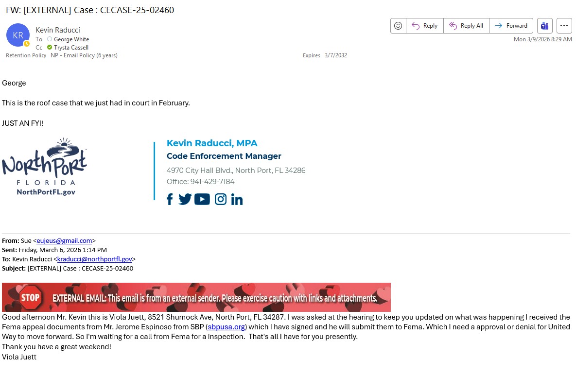576x392 pixels.
Task: Open the LinkedIn icon in signature
Action: click(237, 199)
